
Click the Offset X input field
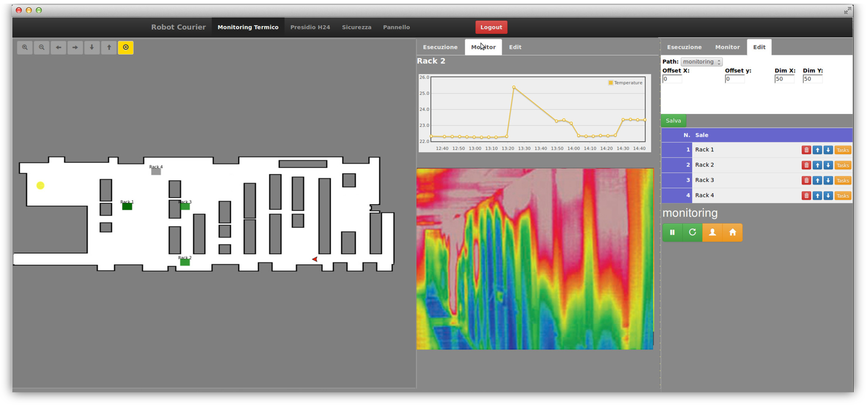tap(672, 79)
